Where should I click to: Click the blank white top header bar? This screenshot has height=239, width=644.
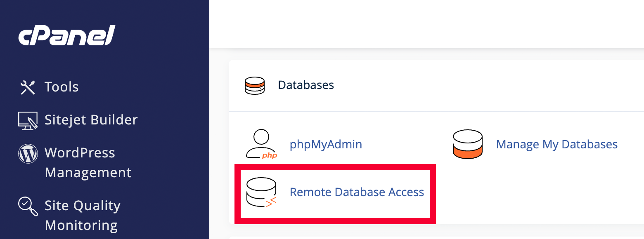[425, 23]
